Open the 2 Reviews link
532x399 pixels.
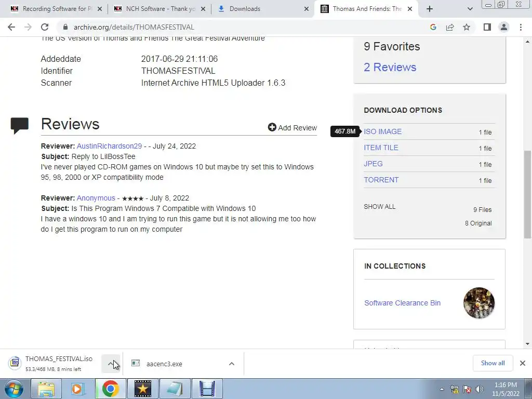(390, 67)
